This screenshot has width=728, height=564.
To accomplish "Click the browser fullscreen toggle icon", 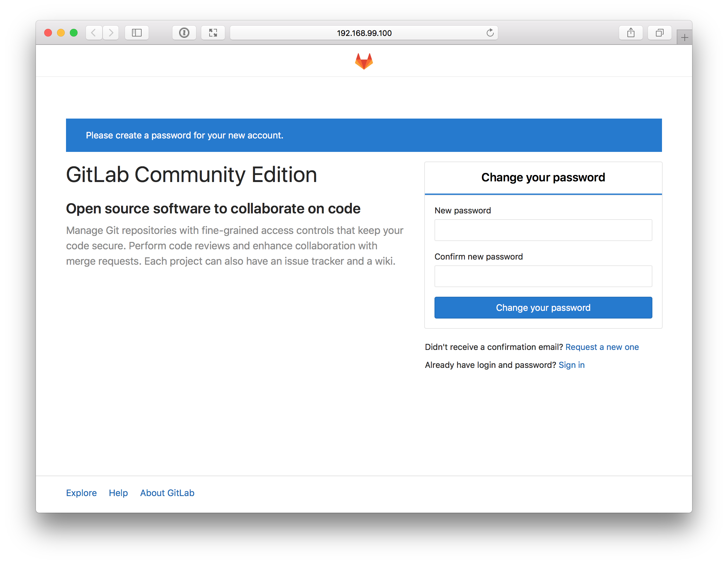I will 213,32.
